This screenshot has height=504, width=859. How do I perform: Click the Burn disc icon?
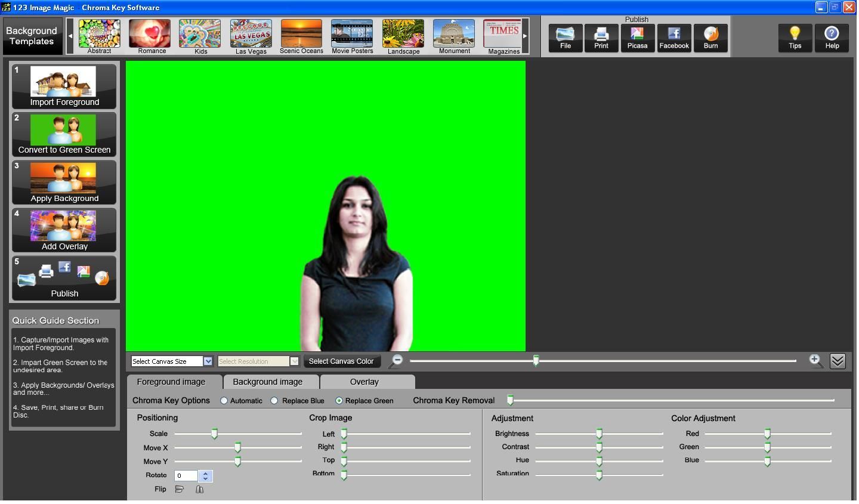point(710,38)
